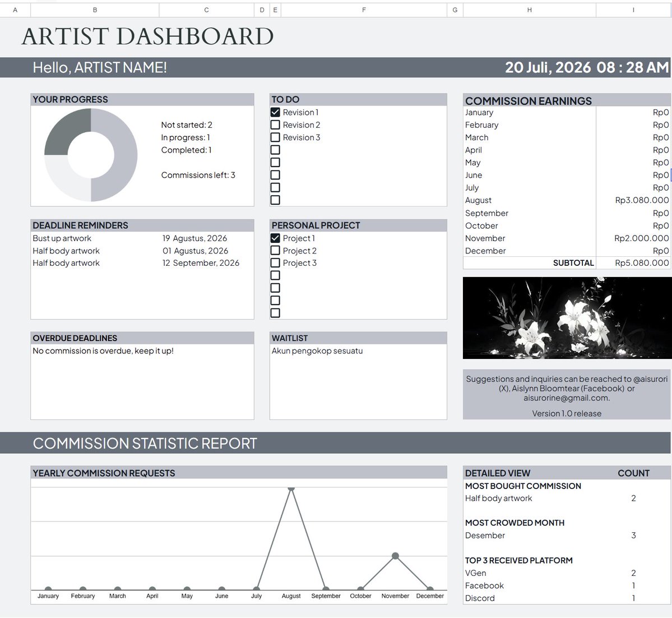
Task: Select column G header
Action: 455,10
